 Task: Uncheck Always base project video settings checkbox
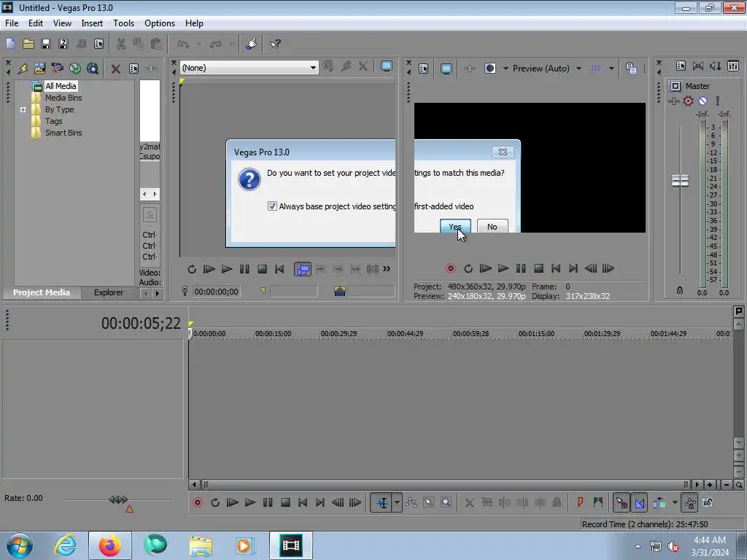pos(272,206)
